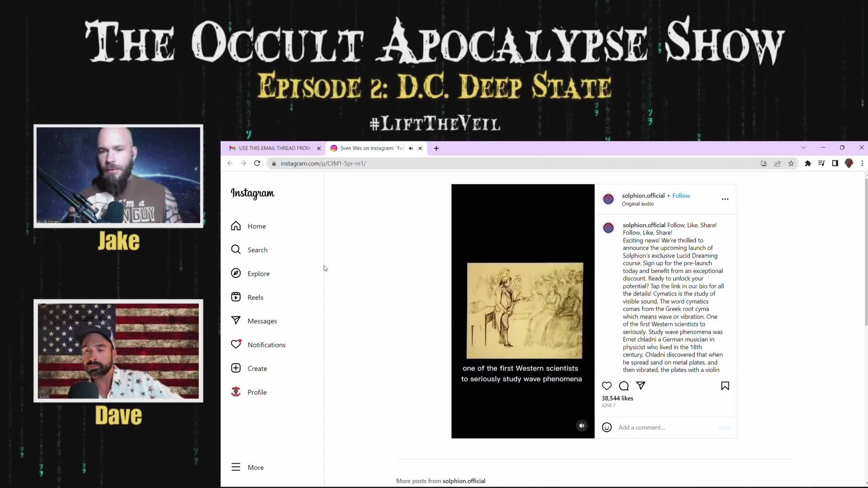Click the browser back arrow
This screenshot has width=868, height=488.
point(230,164)
